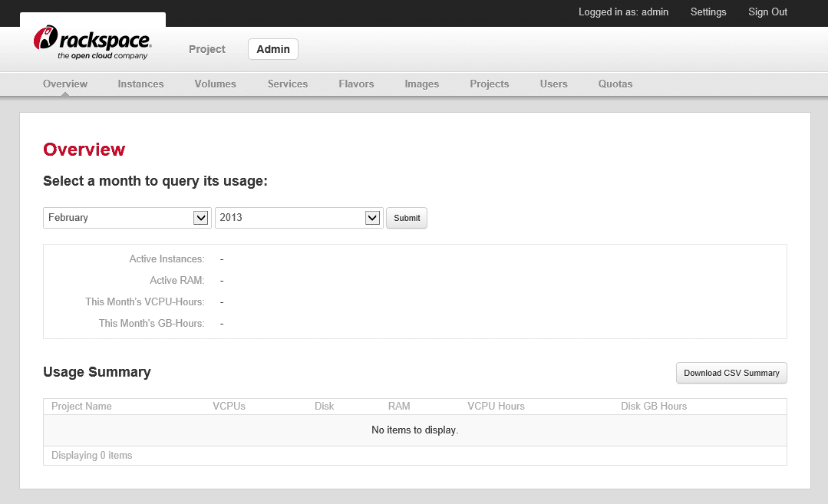Image resolution: width=828 pixels, height=504 pixels.
Task: Open the month dropdown showing February
Action: (x=127, y=218)
